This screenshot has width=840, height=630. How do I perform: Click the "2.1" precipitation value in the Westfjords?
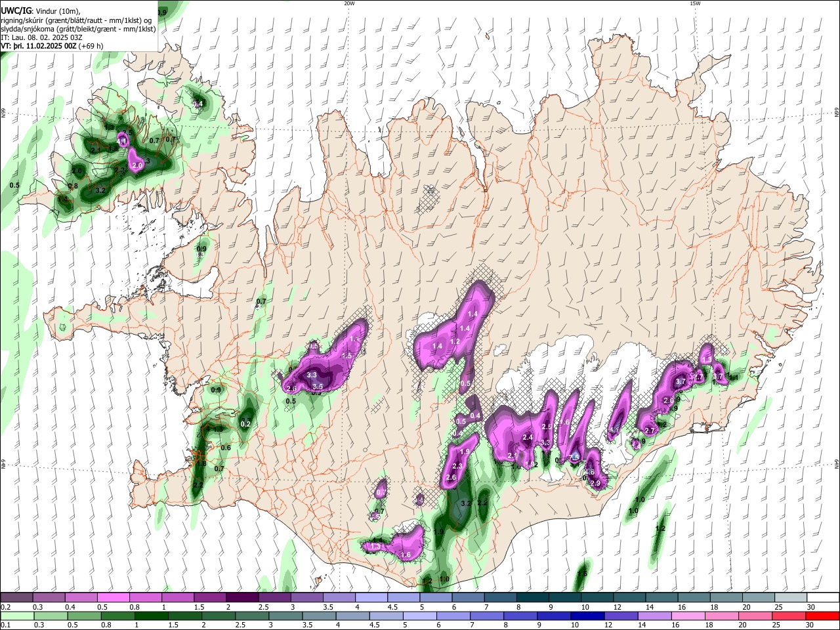tap(95, 150)
